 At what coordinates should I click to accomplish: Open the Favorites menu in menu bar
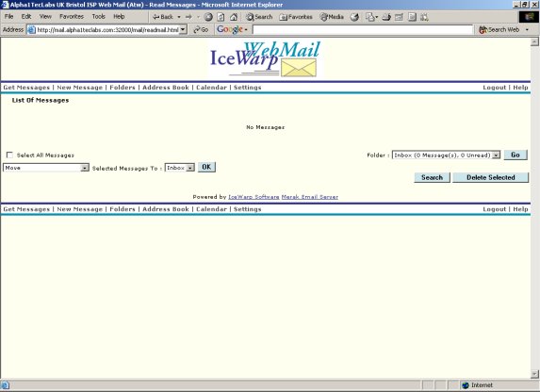pyautogui.click(x=72, y=17)
